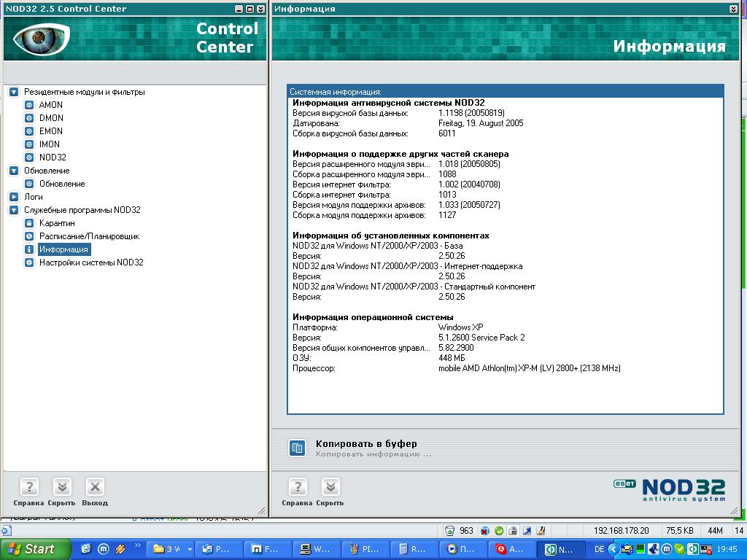Select the EMON module entry
747x560 pixels.
point(50,131)
